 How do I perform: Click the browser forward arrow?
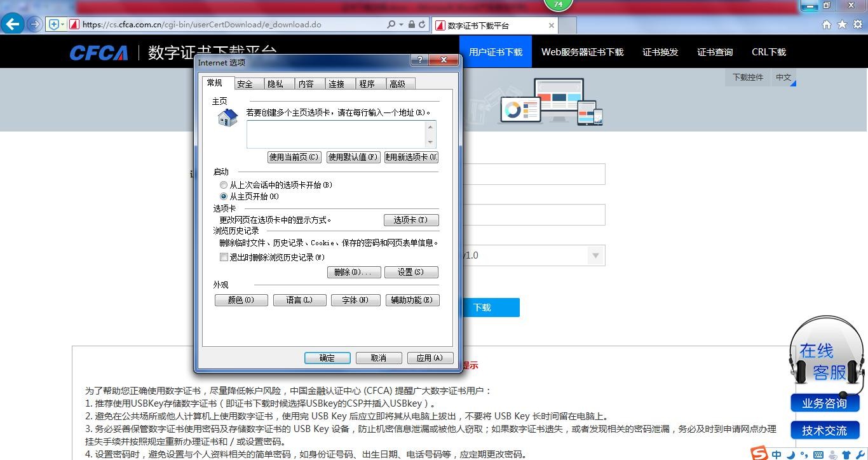coord(35,25)
